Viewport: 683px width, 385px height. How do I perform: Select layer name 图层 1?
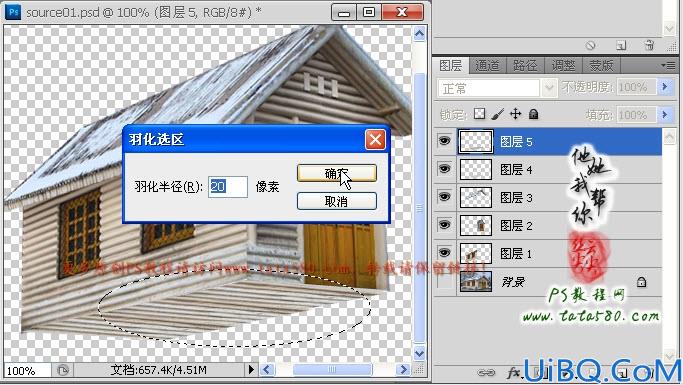(516, 253)
